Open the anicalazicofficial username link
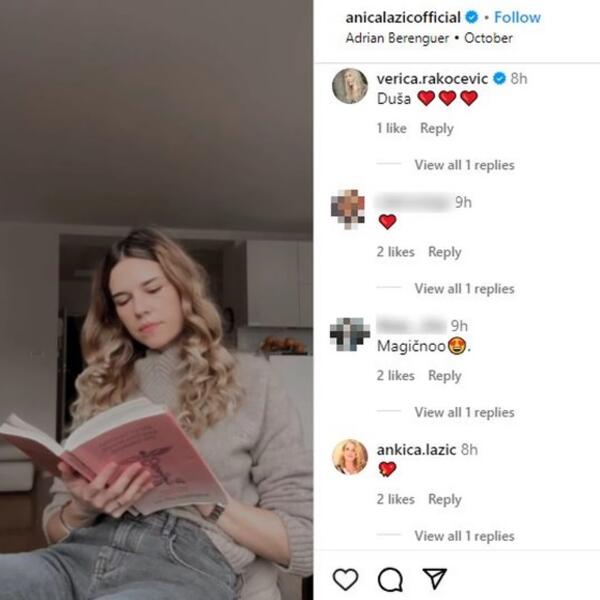 coord(403,17)
